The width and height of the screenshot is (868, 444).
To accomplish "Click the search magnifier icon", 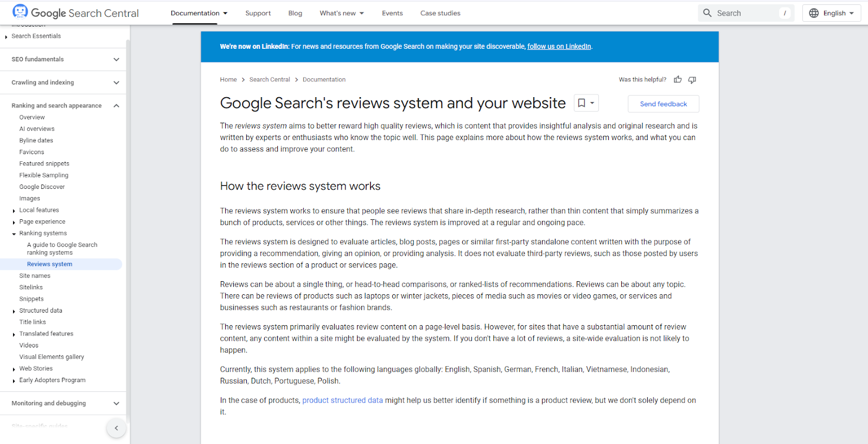I will pyautogui.click(x=707, y=13).
